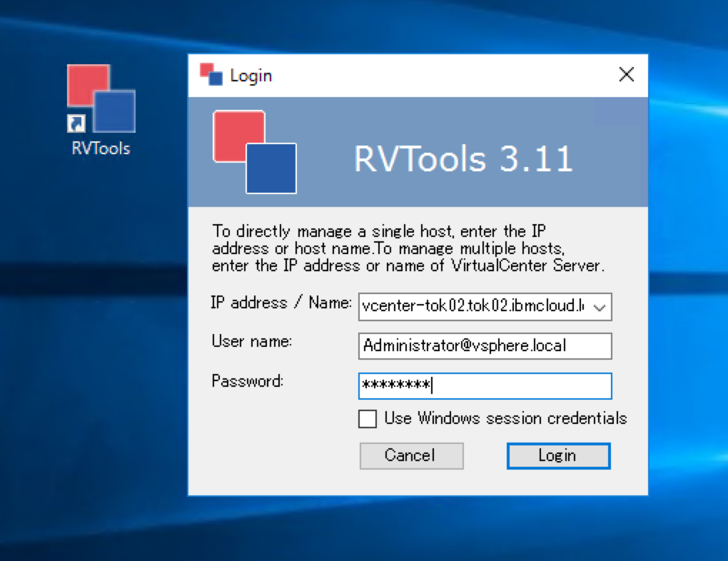Screen dimensions: 728x561
Task: Click Cancel to dismiss the dialog
Action: [412, 455]
